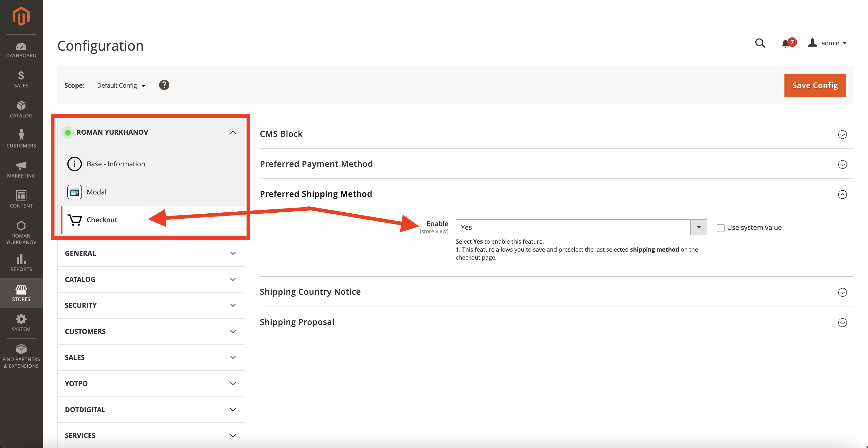Open the Enable Yes select dropdown
Viewport: 868px width, 448px height.
(x=581, y=227)
